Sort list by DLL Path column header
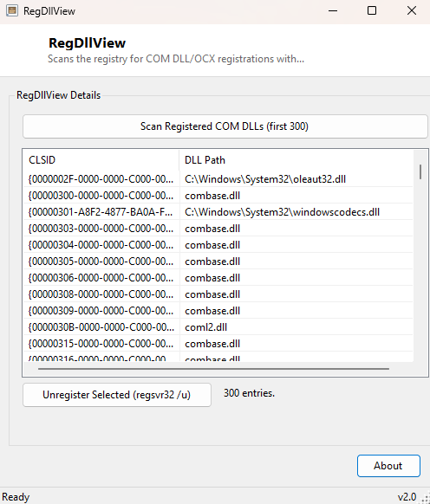430x504 pixels. point(296,159)
